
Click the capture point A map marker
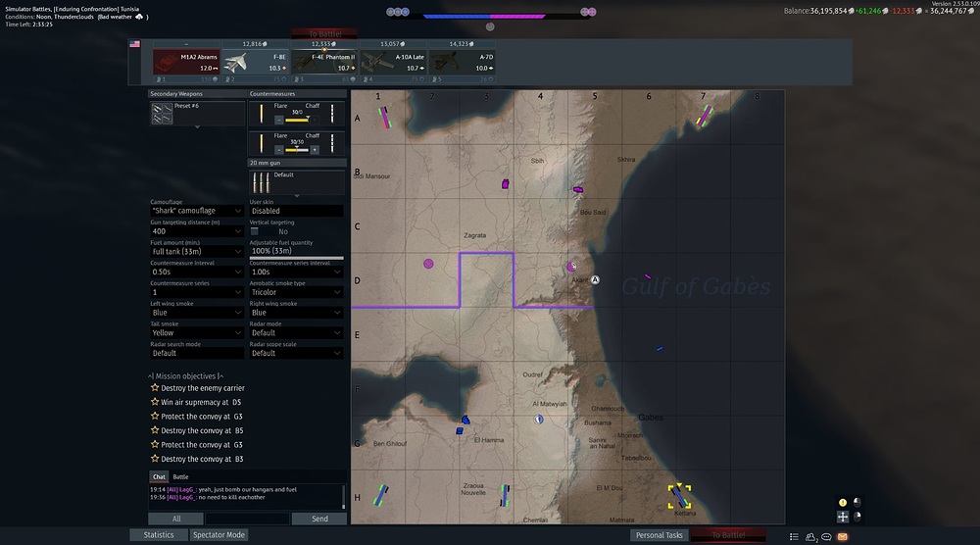595,279
